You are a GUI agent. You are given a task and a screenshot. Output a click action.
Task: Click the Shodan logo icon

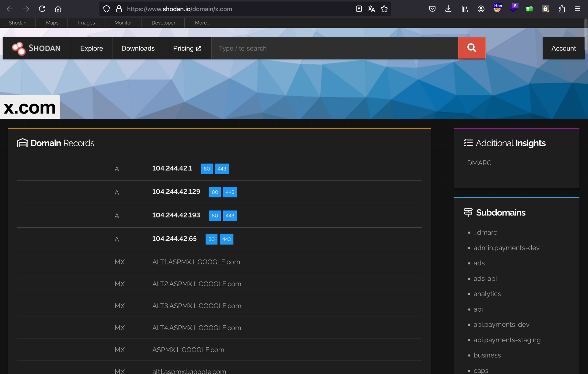pyautogui.click(x=19, y=48)
